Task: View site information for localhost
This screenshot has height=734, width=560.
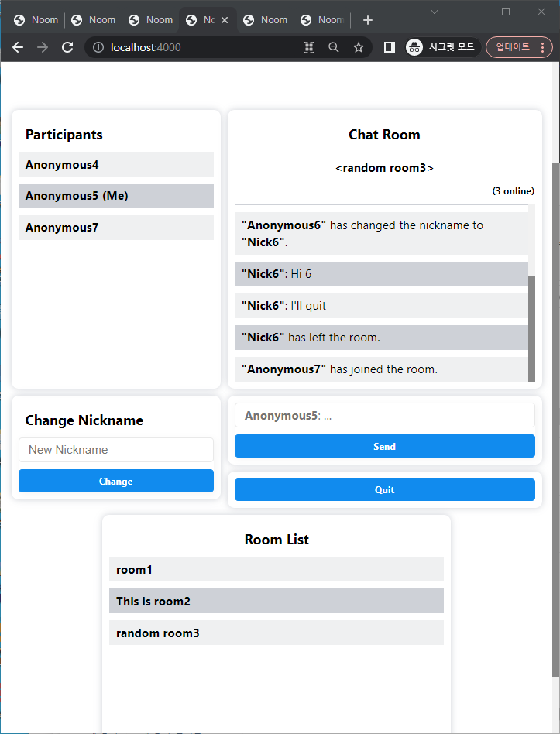Action: click(98, 47)
